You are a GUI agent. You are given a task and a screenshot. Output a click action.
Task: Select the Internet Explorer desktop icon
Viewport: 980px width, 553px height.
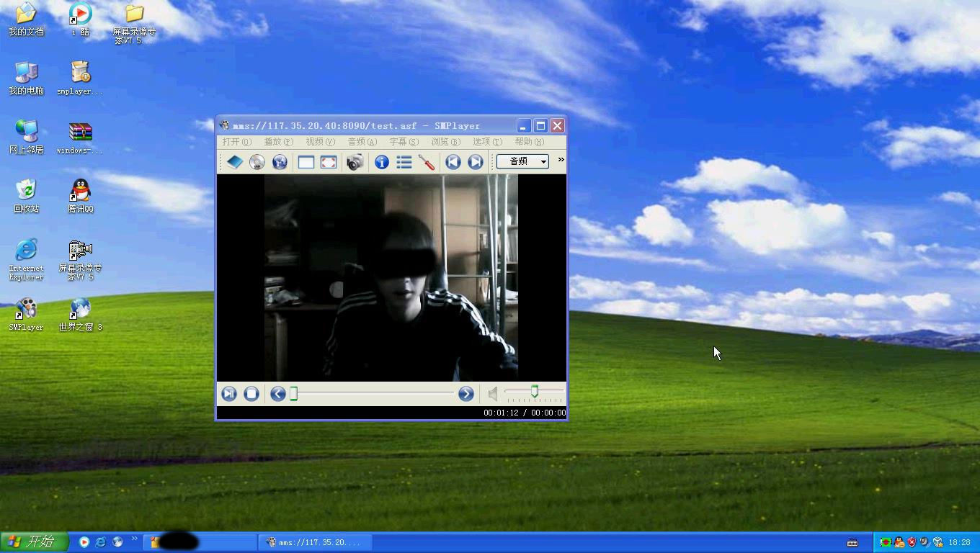coord(26,260)
